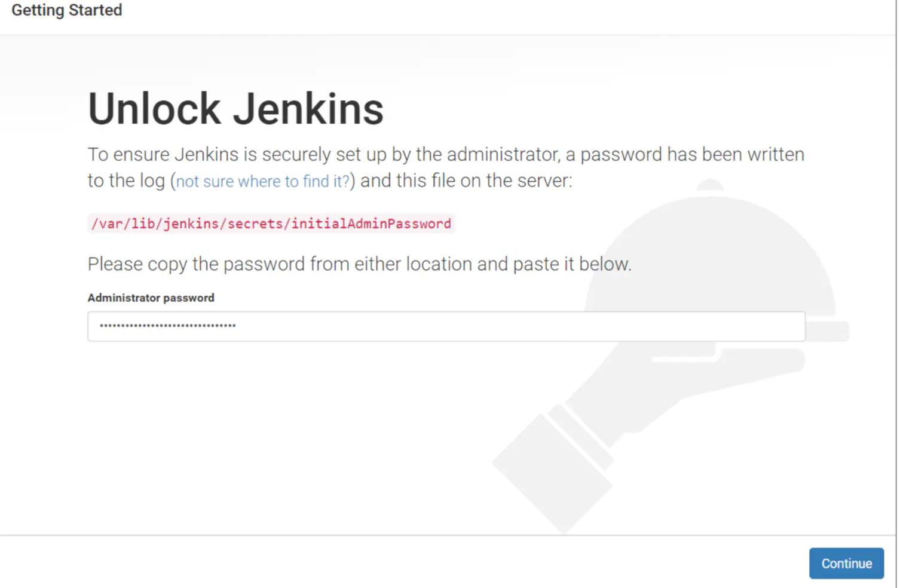Open the "not sure where to find it?" link

coord(262,181)
